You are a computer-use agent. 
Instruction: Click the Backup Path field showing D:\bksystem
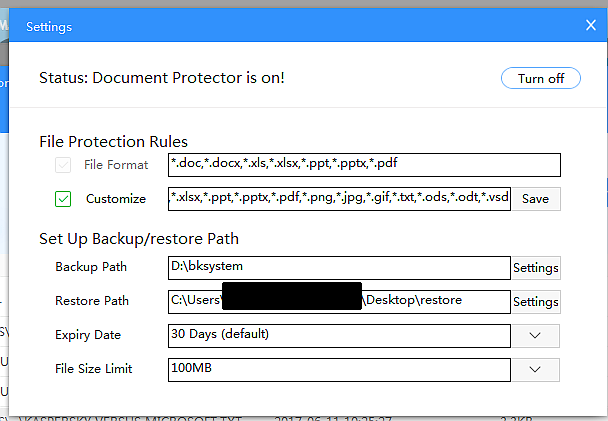click(x=339, y=267)
